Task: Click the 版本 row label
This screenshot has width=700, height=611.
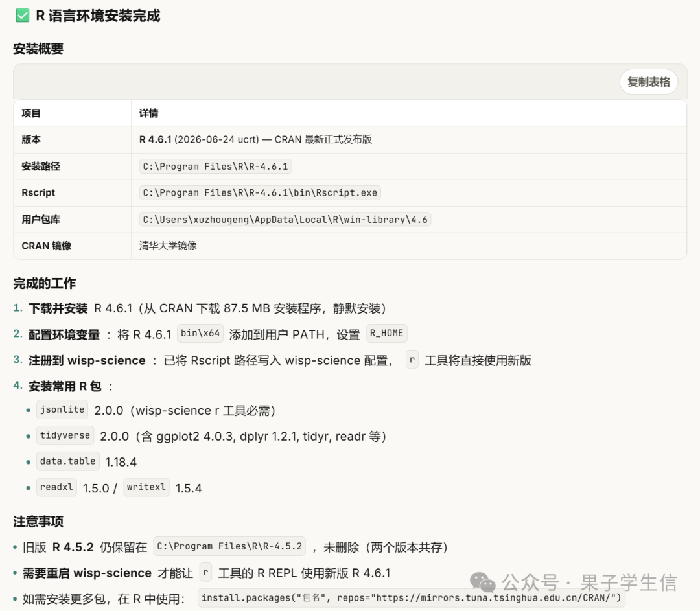Action: [31, 140]
